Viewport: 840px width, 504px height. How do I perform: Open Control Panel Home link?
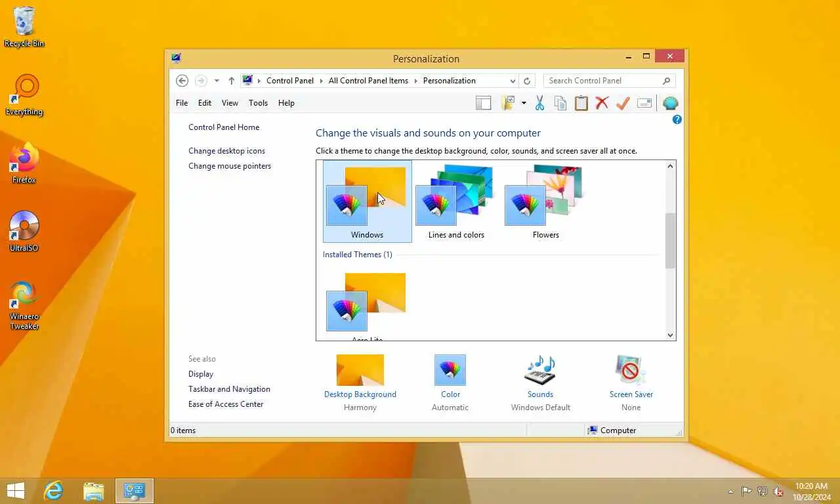(x=224, y=127)
